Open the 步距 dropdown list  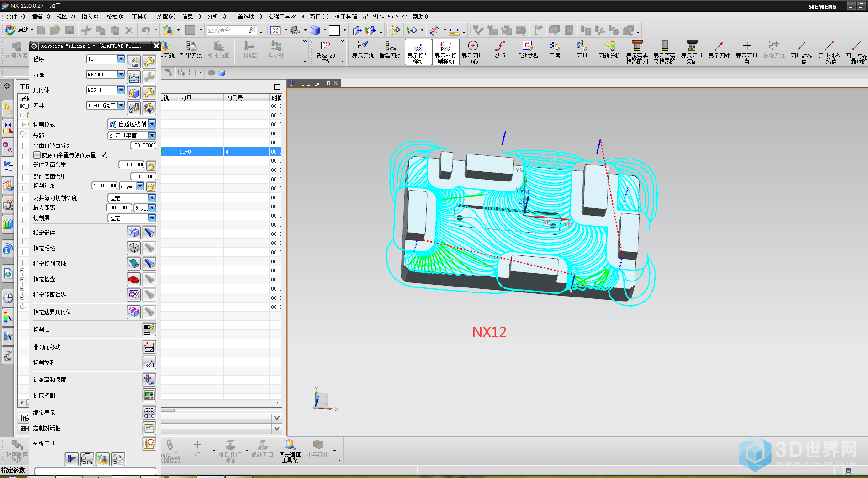[x=152, y=136]
